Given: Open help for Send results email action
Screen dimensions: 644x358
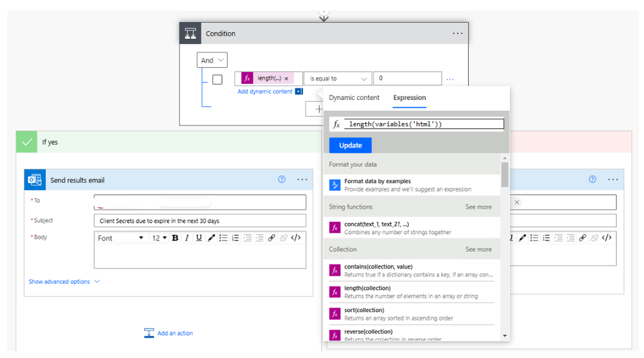Looking at the screenshot, I should point(282,179).
